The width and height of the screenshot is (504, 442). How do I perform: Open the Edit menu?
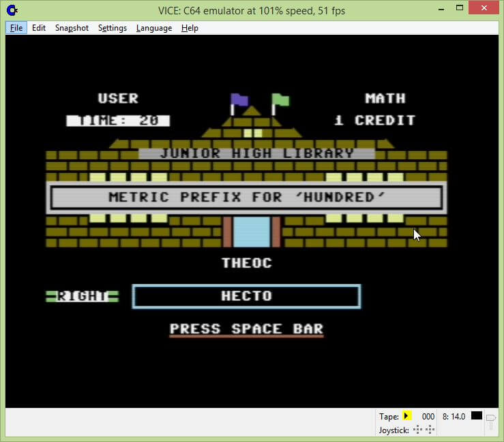(39, 28)
